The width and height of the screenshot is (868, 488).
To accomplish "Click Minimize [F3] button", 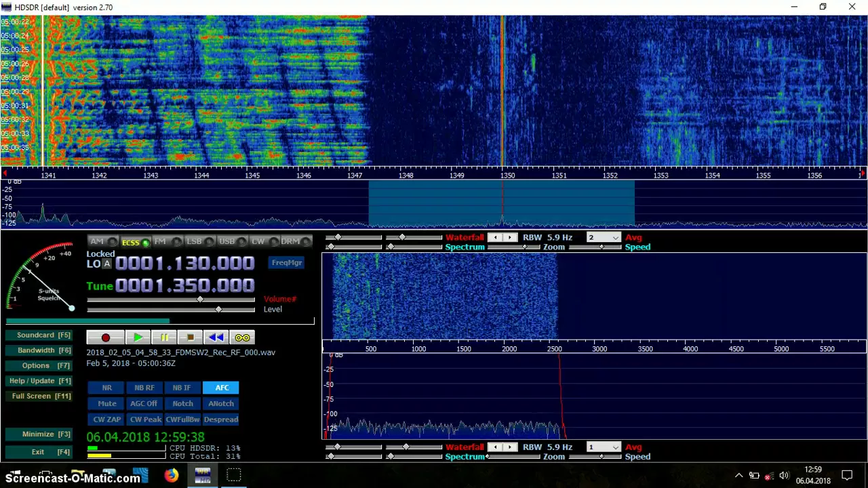I will pyautogui.click(x=39, y=434).
